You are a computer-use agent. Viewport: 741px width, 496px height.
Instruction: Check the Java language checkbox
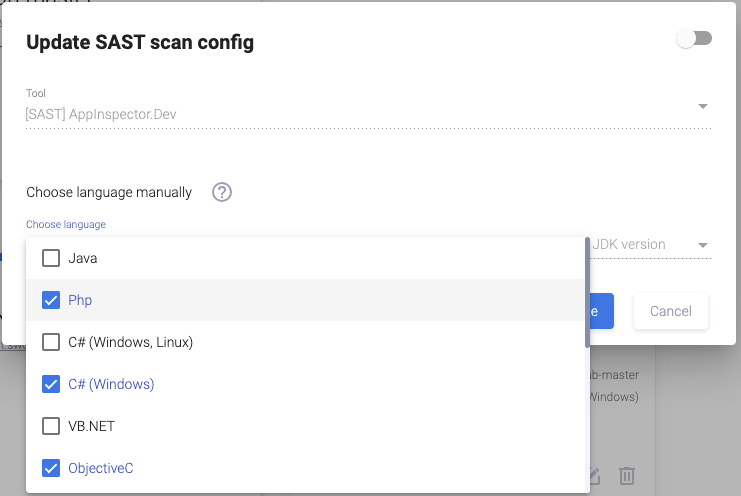[x=51, y=258]
